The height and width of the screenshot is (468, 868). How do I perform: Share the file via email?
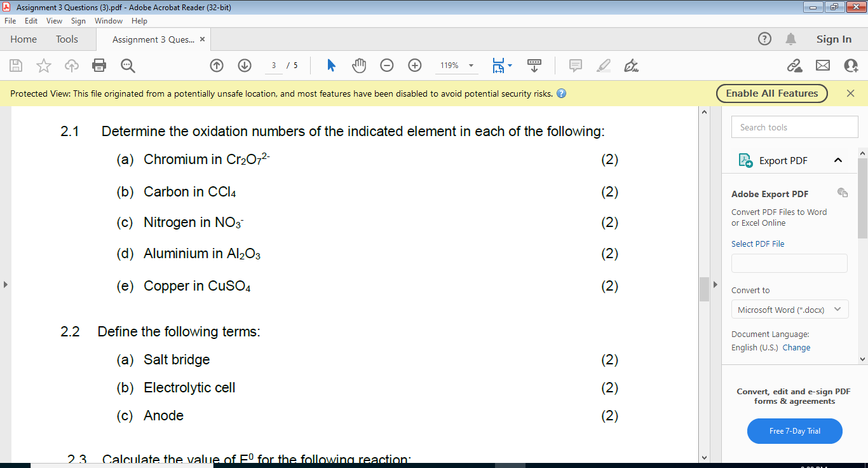click(x=823, y=65)
